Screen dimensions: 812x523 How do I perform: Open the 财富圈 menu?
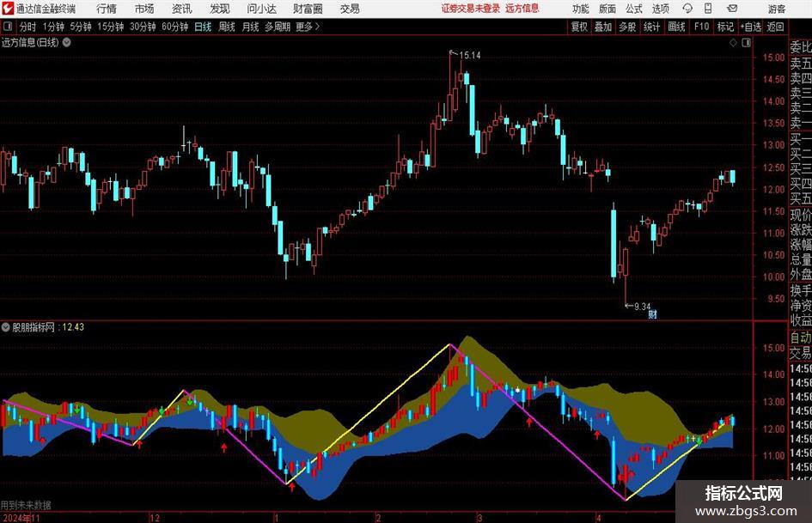click(308, 9)
